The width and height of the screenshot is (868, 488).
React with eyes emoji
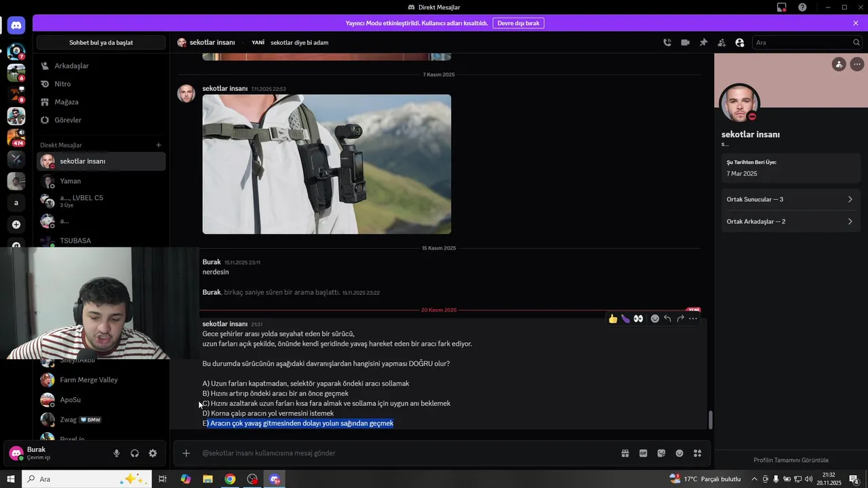tap(638, 319)
